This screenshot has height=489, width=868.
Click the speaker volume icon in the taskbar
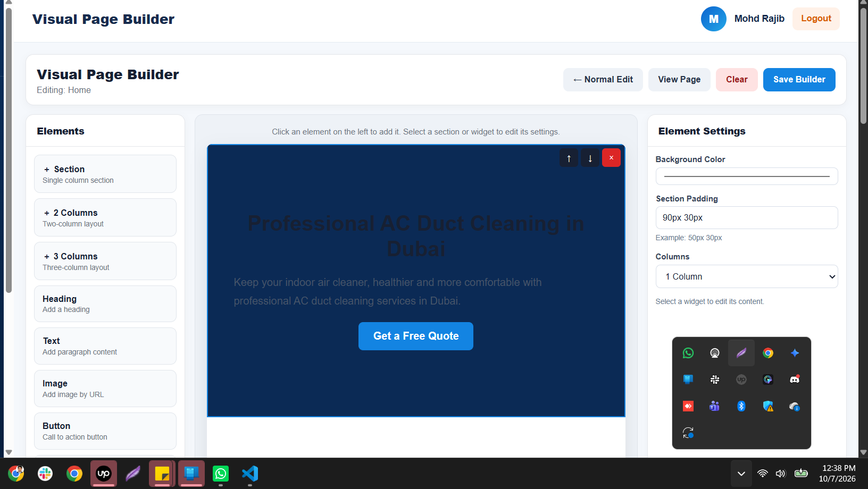coord(780,474)
